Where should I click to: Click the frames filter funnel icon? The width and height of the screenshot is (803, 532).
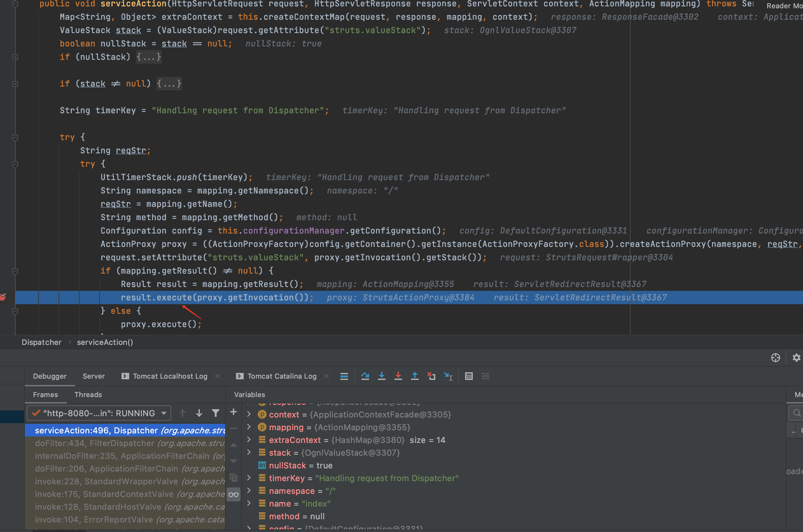coord(215,413)
